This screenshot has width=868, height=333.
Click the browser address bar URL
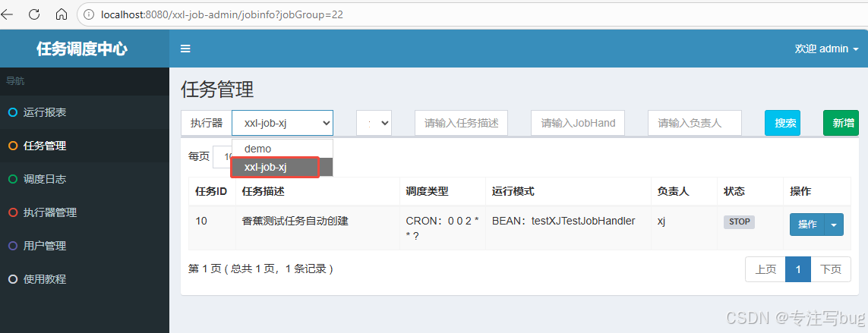pos(222,14)
